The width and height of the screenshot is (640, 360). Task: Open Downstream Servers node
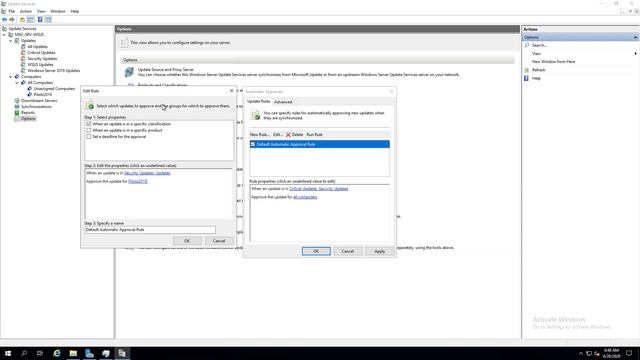(x=39, y=100)
